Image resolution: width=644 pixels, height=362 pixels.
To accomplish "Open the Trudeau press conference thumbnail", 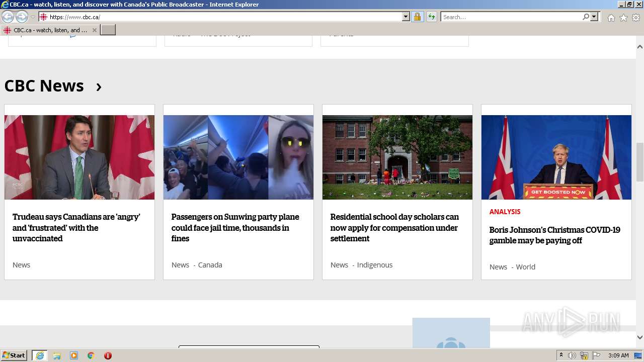I will coord(79,157).
